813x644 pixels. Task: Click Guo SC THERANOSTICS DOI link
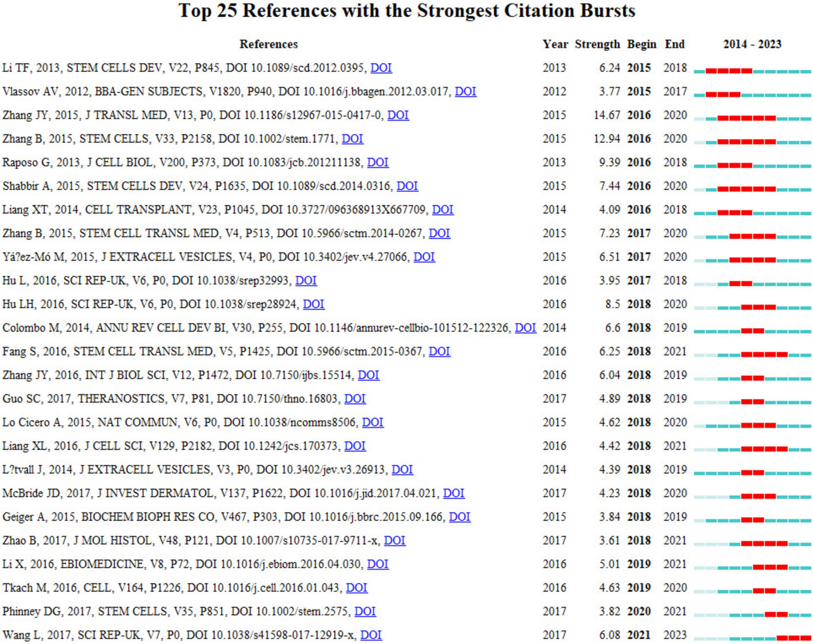click(355, 399)
